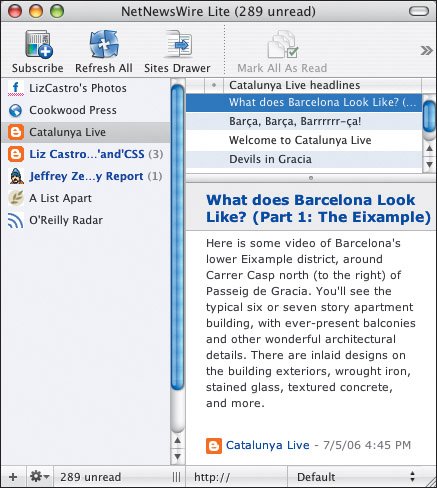Click the sidebar resize grip handle
Screen dimensions: 437x488
point(177,477)
